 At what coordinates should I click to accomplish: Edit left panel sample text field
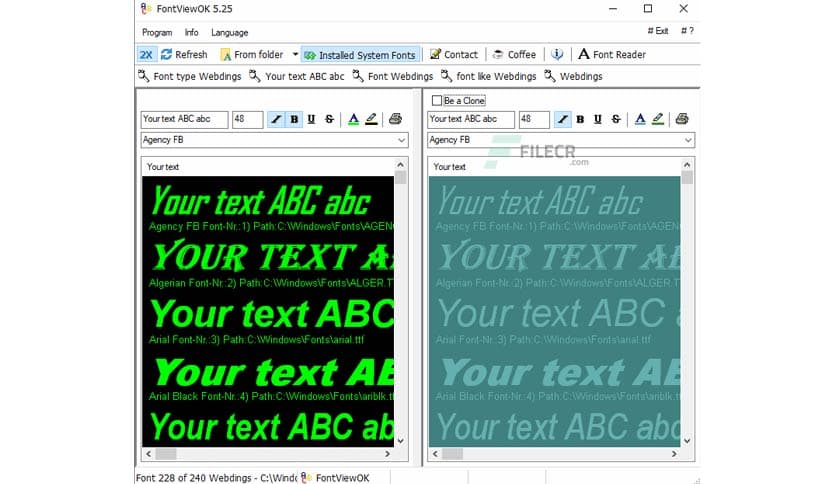[x=184, y=119]
